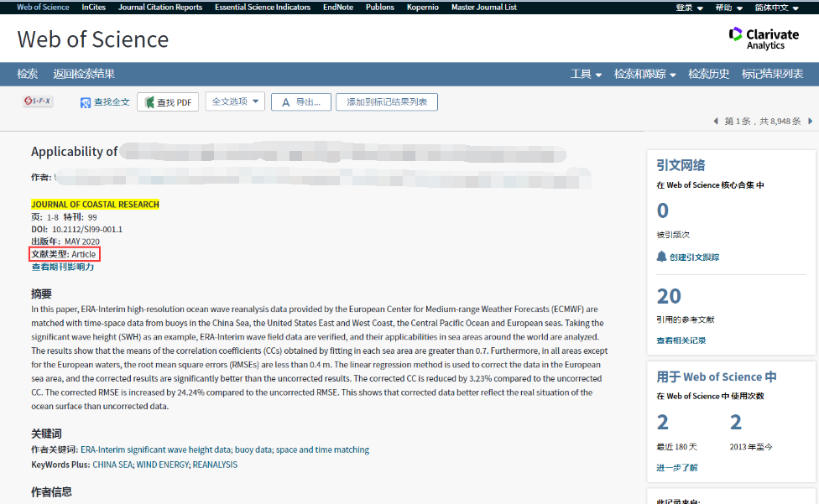Click the 创建引文跟踪 bell icon

click(x=661, y=257)
